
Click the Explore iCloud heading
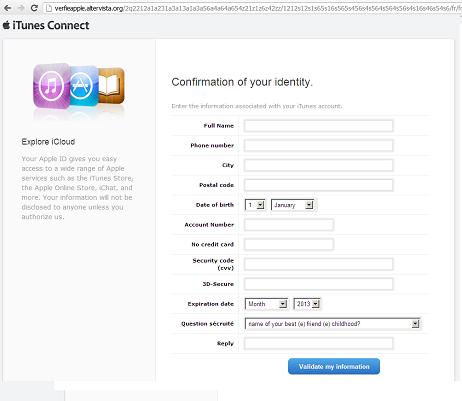tap(48, 142)
